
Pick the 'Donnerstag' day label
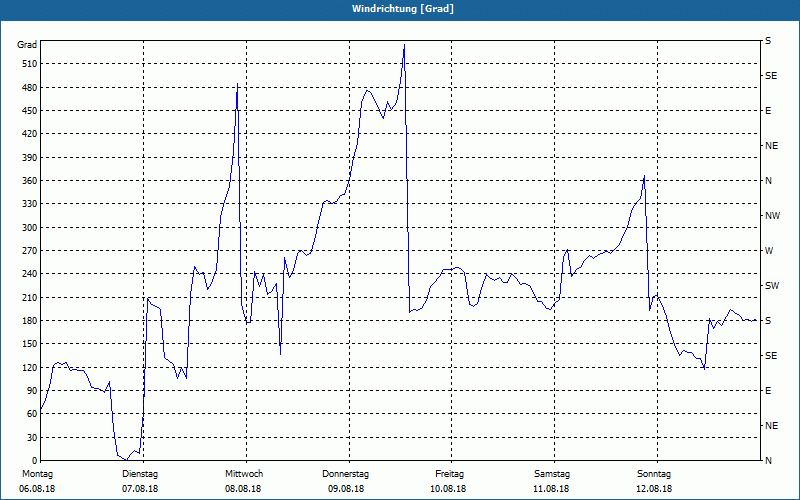345,474
